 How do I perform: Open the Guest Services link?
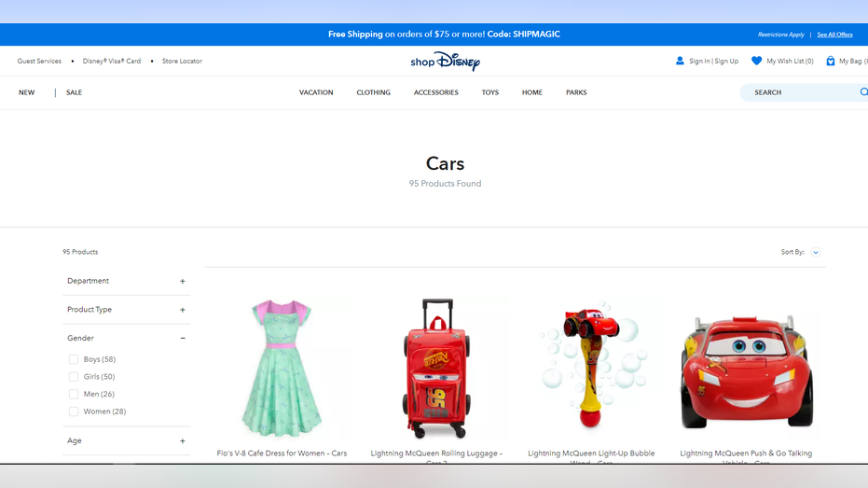click(39, 61)
